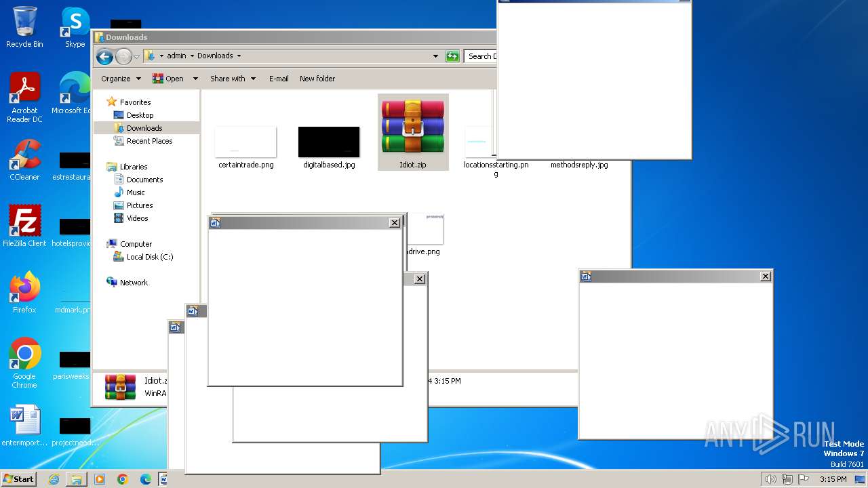Select Desktop under Favorites
The image size is (868, 488).
click(140, 115)
